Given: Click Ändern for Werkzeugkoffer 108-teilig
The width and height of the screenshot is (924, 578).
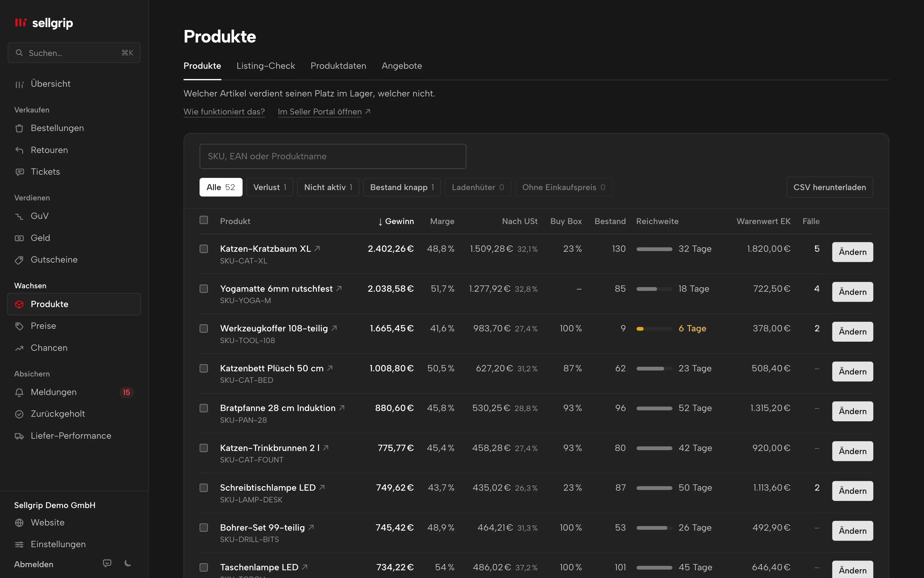Looking at the screenshot, I should tap(852, 331).
